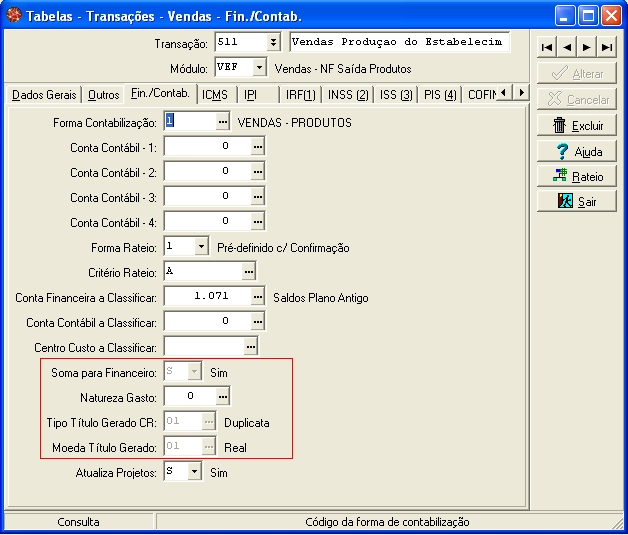Screen dimensions: 628x535
Task: Switch to the ICMS tab
Action: (x=215, y=95)
